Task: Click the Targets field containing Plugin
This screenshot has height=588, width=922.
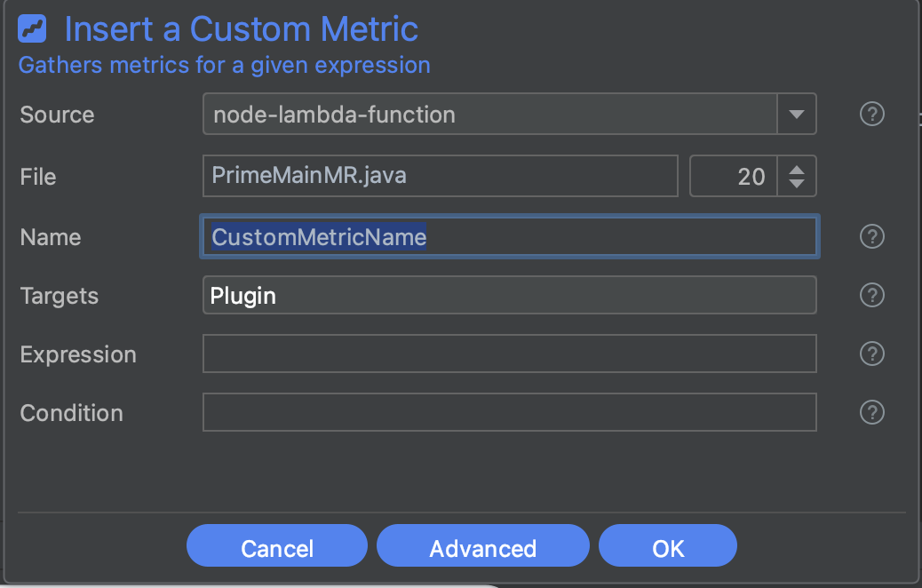Action: (509, 295)
